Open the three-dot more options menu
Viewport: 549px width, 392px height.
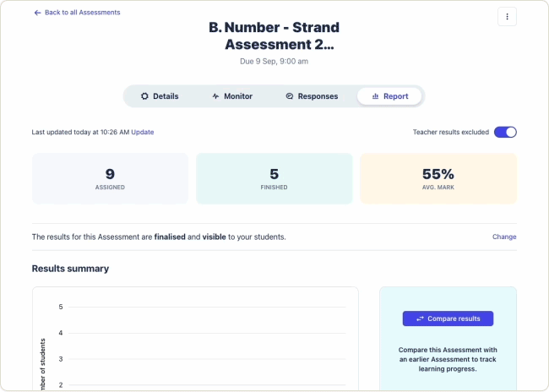tap(507, 16)
